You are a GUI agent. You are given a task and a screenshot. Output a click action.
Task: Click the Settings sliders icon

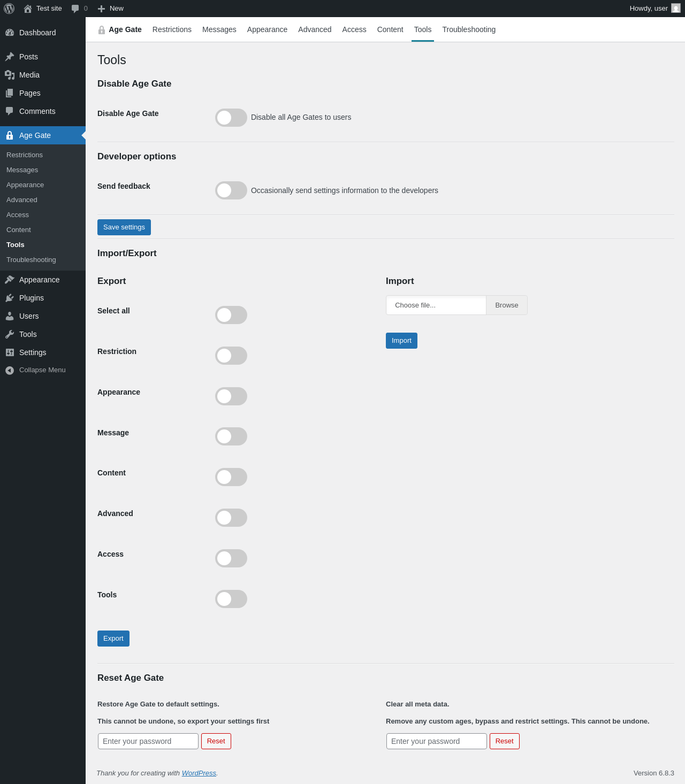click(10, 352)
